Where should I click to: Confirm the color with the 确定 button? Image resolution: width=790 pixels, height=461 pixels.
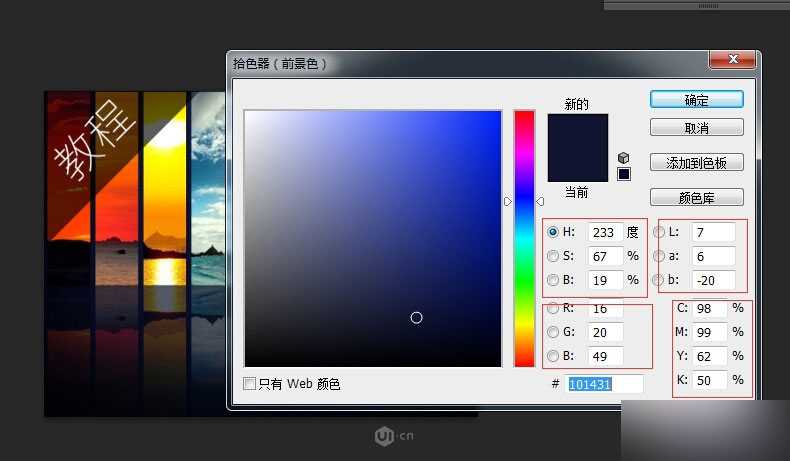[x=696, y=100]
